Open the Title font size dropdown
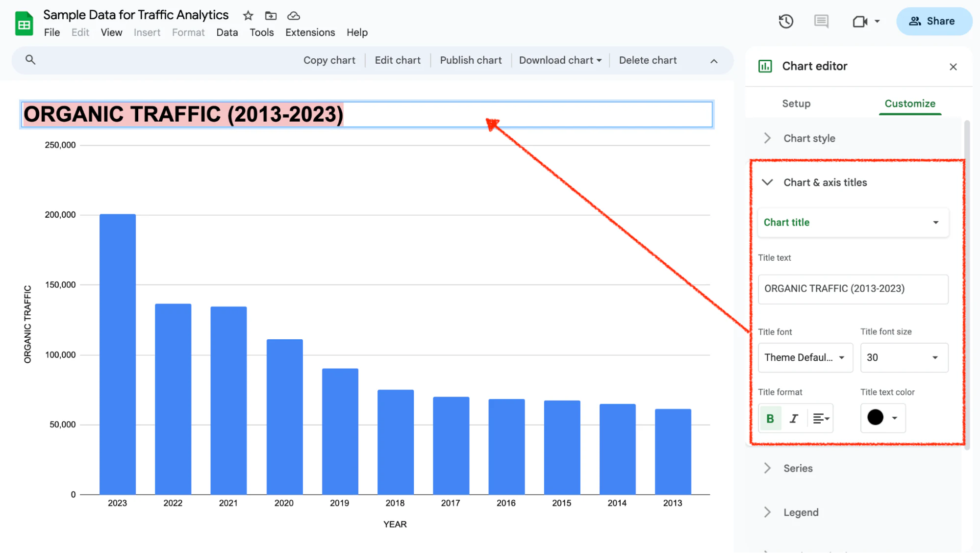 [904, 357]
